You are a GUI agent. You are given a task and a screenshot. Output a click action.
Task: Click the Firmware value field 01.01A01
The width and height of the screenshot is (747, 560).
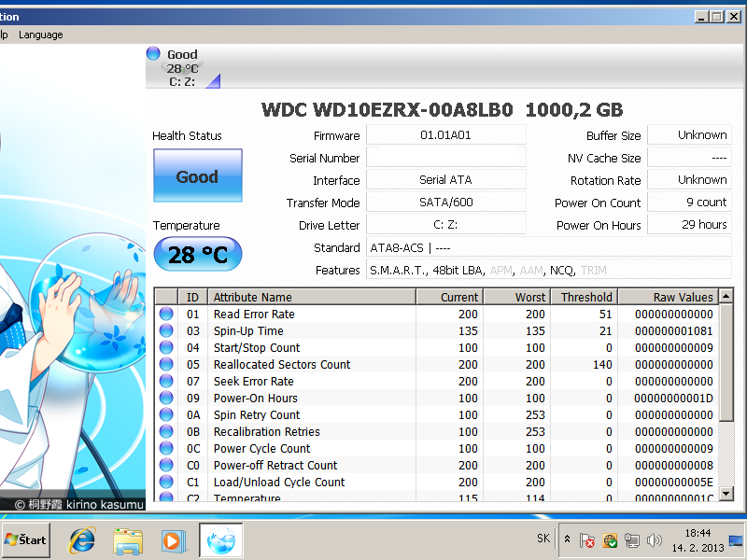446,134
